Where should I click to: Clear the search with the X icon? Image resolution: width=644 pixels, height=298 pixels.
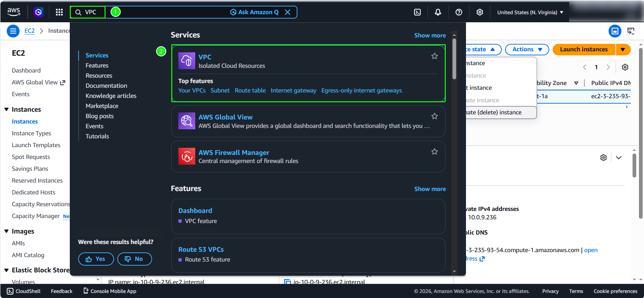[x=288, y=12]
